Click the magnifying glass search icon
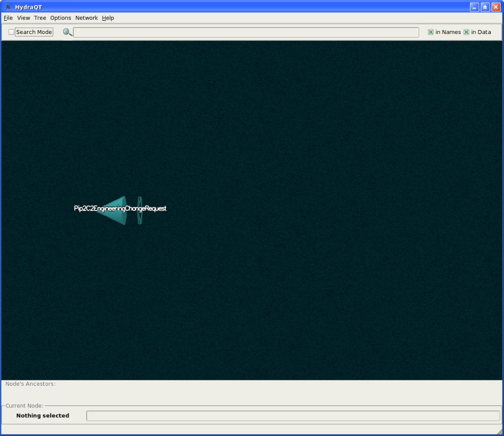The width and height of the screenshot is (504, 436). click(67, 32)
